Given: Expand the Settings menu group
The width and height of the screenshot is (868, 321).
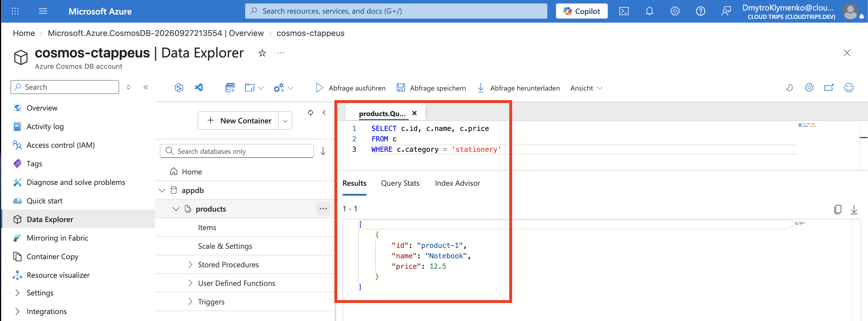Looking at the screenshot, I should [x=17, y=293].
